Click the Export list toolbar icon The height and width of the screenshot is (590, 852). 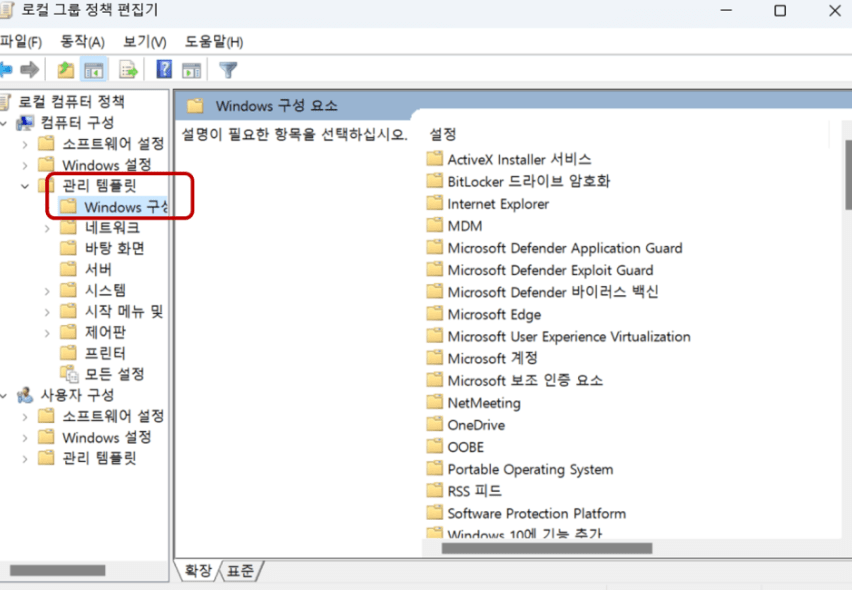pos(129,70)
